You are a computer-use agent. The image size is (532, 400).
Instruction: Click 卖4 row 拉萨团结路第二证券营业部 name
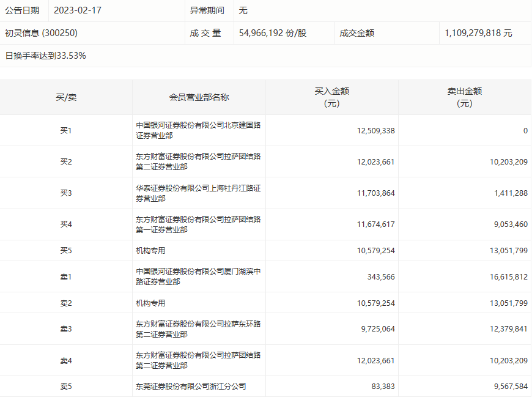click(x=199, y=360)
